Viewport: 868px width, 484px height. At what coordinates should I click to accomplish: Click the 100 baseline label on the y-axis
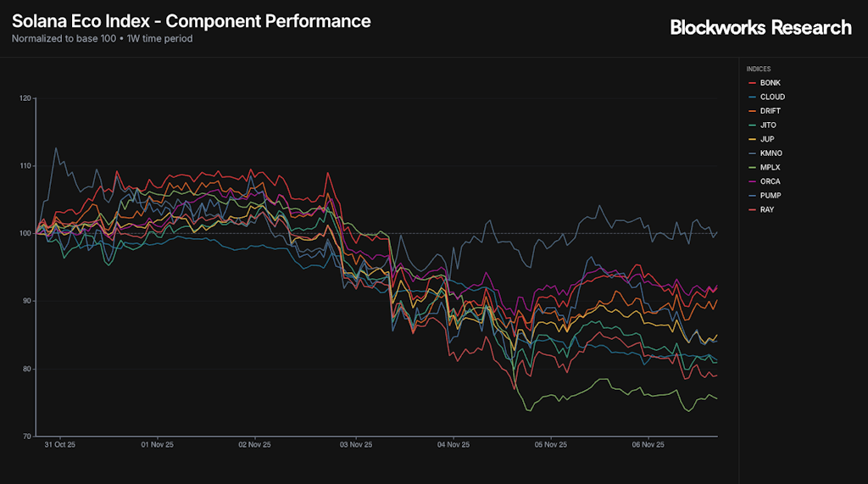point(25,233)
